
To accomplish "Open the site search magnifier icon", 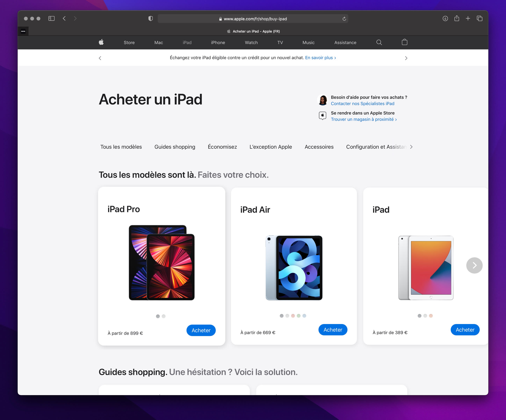I will coord(379,42).
